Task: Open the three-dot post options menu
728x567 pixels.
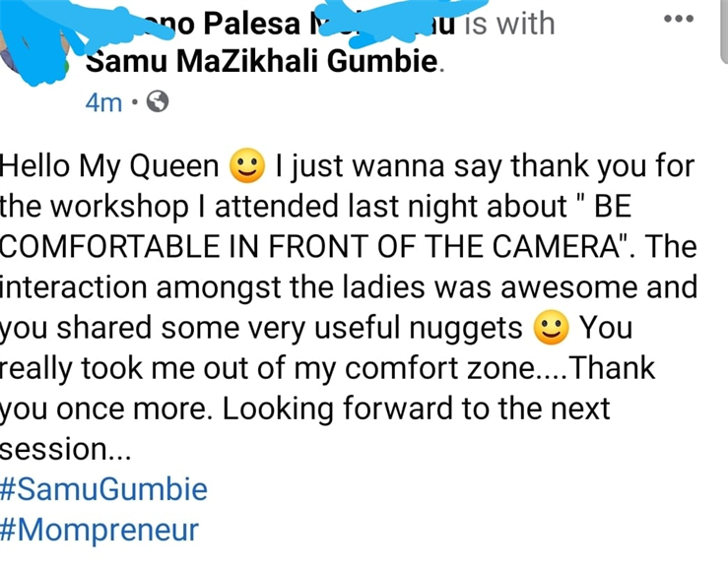Action: pyautogui.click(x=679, y=19)
